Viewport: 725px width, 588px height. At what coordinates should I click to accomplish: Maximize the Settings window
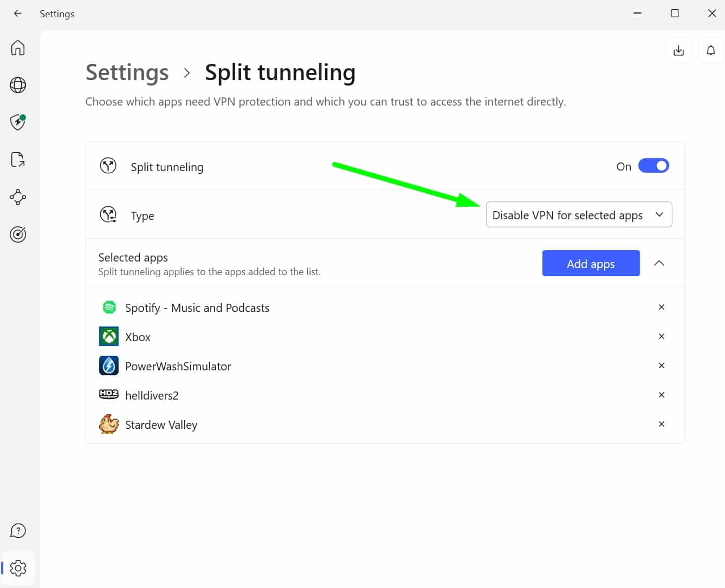675,13
